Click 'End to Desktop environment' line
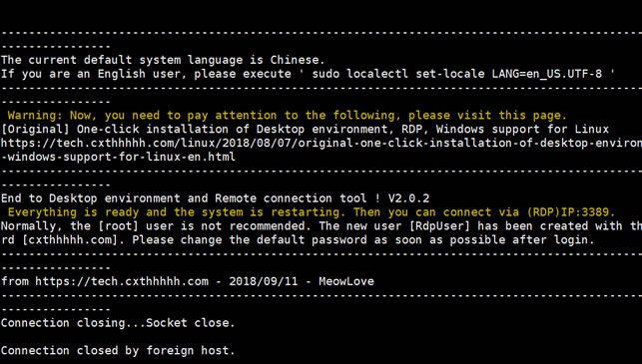 coord(215,198)
